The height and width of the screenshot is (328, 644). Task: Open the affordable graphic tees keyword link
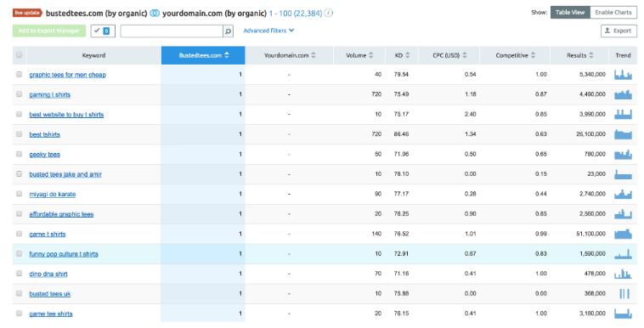coord(61,214)
